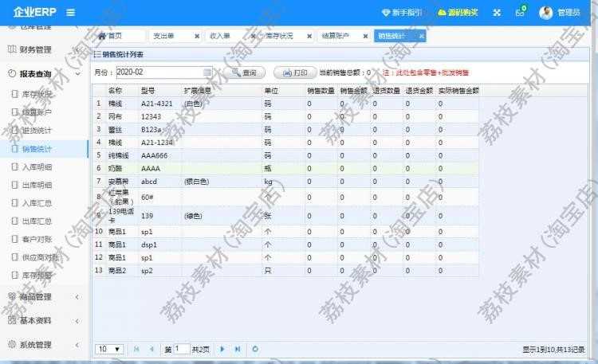Switch to the 收入单 tab
This screenshot has height=364, width=598.
pos(220,36)
